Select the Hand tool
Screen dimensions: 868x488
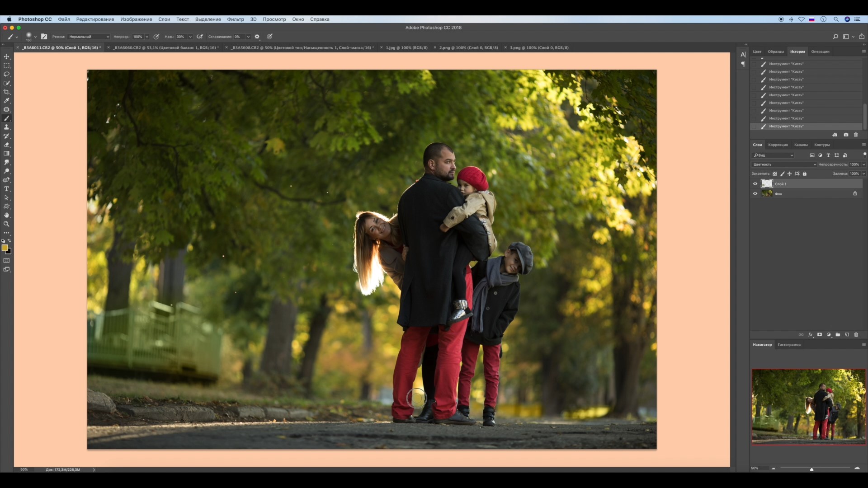tap(6, 215)
